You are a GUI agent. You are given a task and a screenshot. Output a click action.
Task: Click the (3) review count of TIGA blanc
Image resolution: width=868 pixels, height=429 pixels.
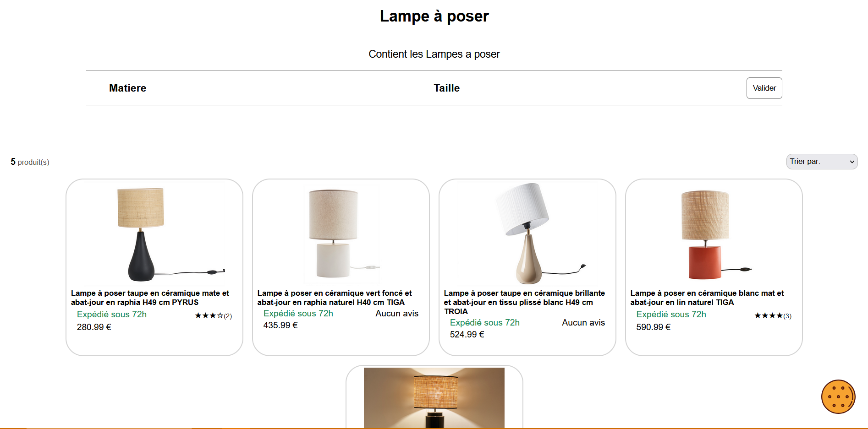788,315
